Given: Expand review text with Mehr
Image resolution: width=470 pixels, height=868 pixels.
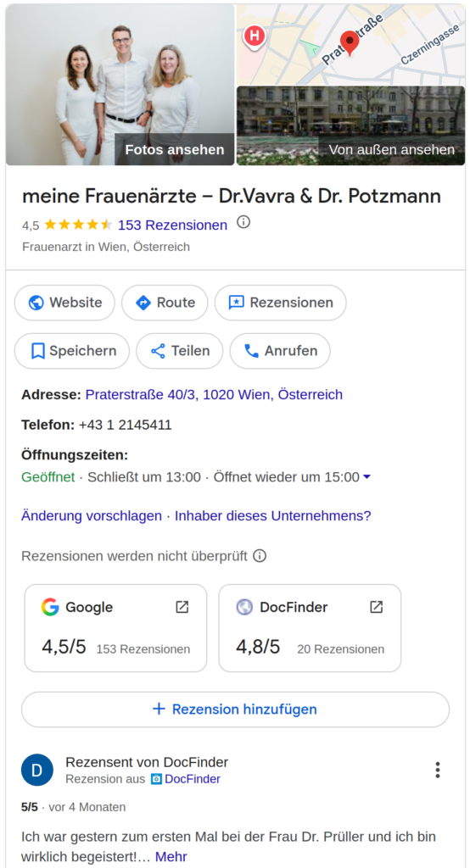Looking at the screenshot, I should pos(171,857).
